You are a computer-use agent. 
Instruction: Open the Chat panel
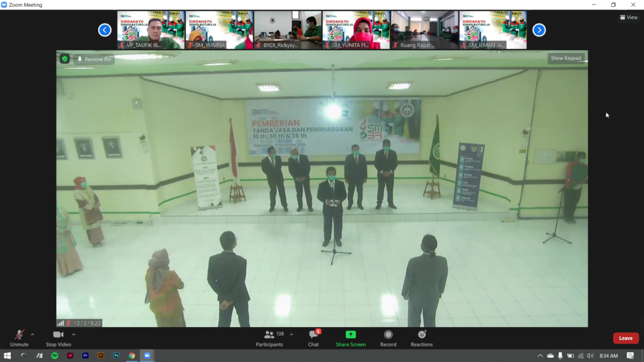point(313,338)
